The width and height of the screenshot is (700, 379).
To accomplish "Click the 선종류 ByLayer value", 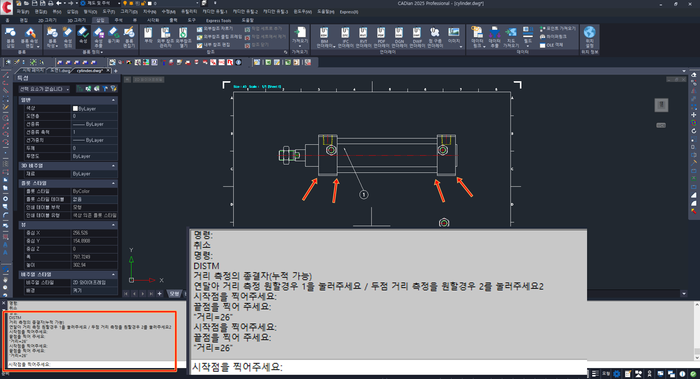I will pos(94,124).
